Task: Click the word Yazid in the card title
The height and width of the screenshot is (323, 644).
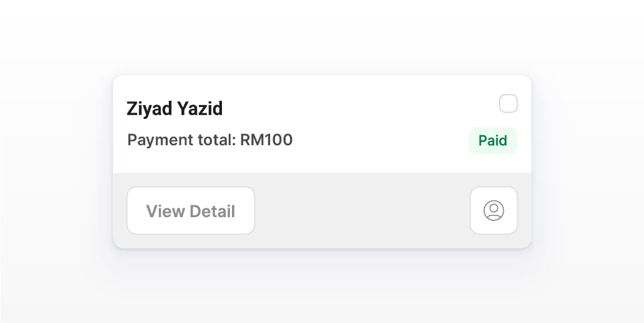Action: (x=198, y=109)
